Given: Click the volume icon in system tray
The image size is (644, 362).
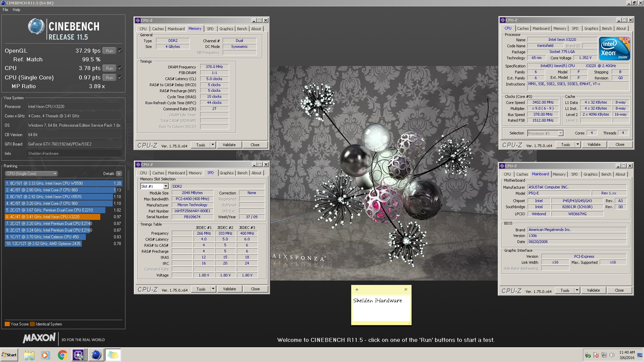Looking at the screenshot, I should click(x=612, y=355).
